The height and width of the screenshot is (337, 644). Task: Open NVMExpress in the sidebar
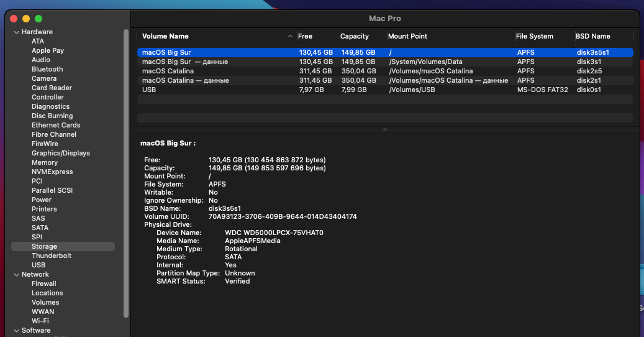(52, 172)
